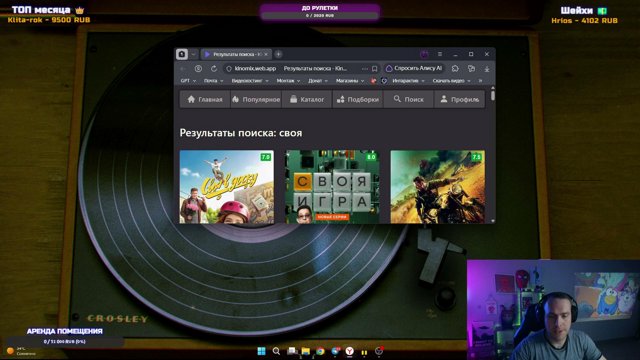Expand the 'Почта' bookmarks folder

pyautogui.click(x=213, y=81)
